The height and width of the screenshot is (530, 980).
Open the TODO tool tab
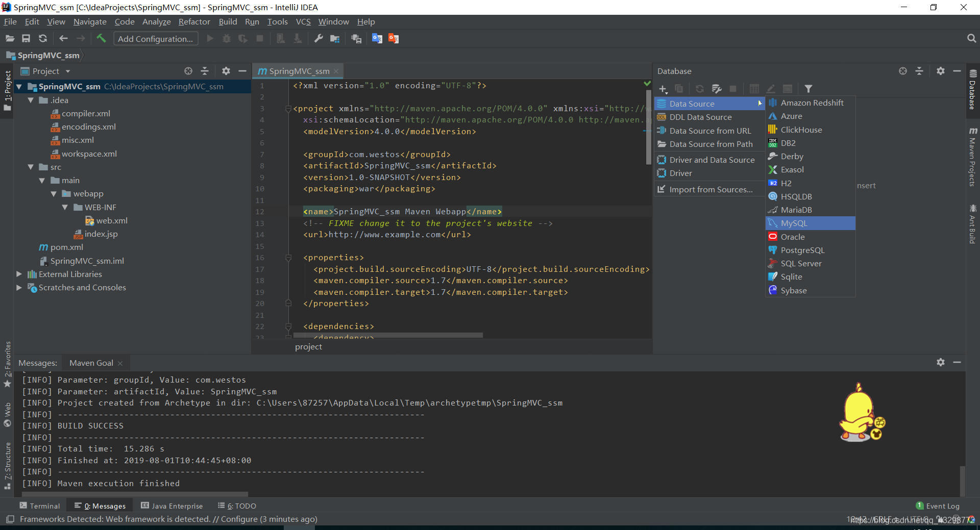(x=237, y=506)
